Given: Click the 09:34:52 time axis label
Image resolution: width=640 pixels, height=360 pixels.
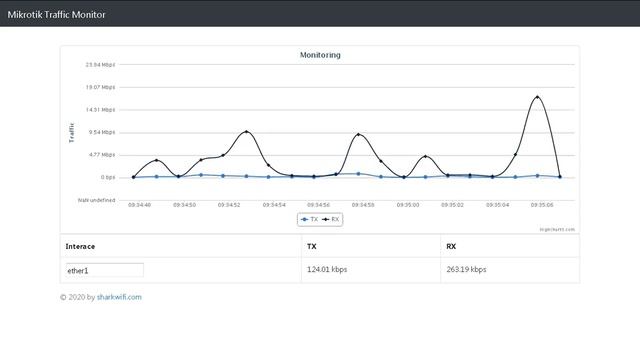Looking at the screenshot, I should pyautogui.click(x=229, y=205).
